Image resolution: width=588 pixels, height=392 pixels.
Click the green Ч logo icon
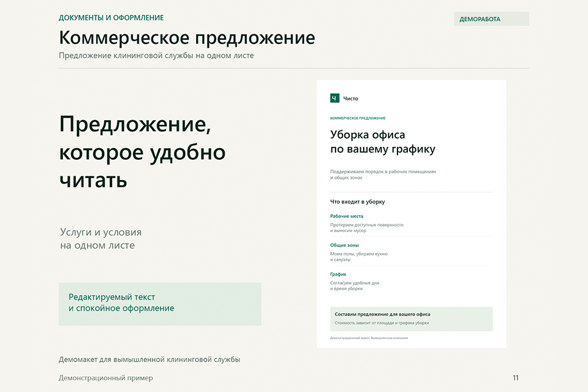tap(334, 98)
